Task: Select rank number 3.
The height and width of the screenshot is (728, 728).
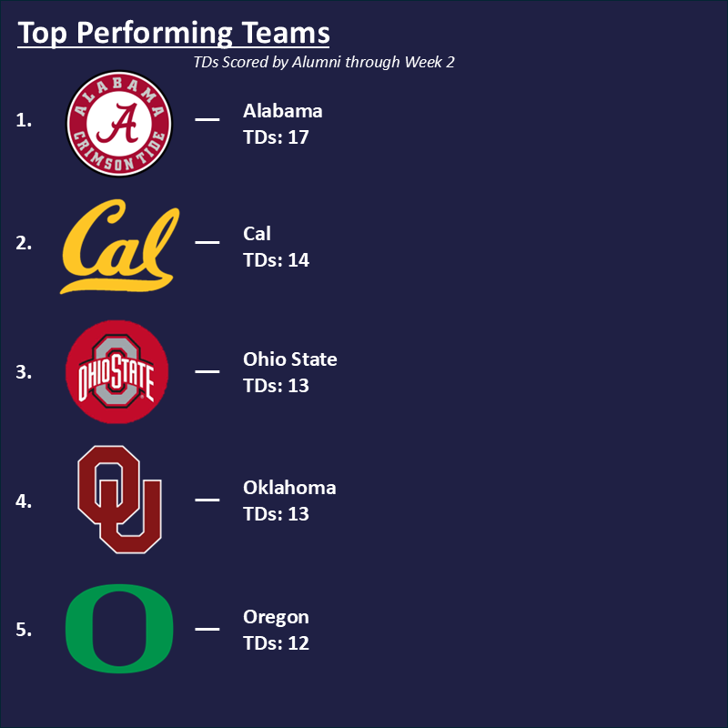Action: point(24,372)
